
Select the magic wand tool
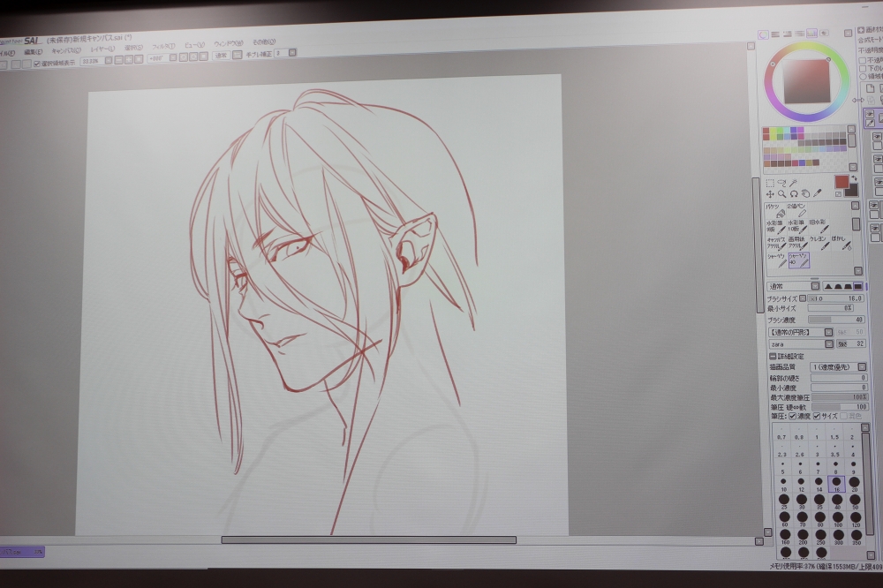tap(794, 183)
